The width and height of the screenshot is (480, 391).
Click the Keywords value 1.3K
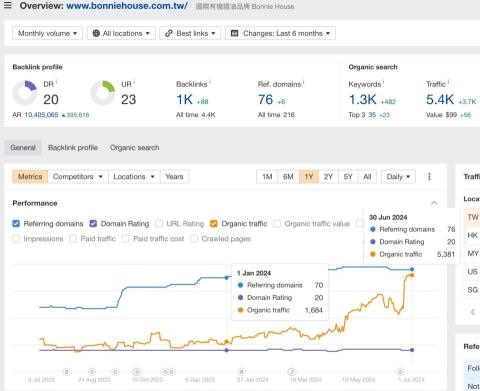(x=363, y=99)
